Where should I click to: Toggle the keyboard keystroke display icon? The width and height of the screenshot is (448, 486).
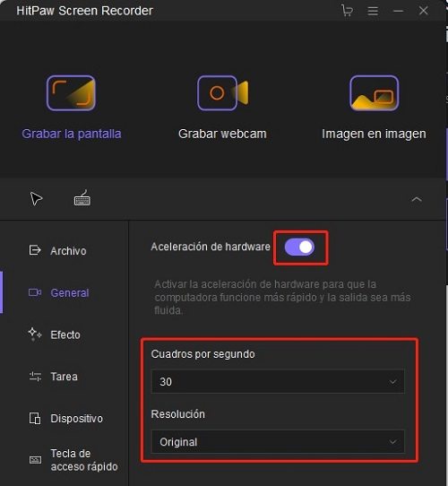tap(82, 198)
